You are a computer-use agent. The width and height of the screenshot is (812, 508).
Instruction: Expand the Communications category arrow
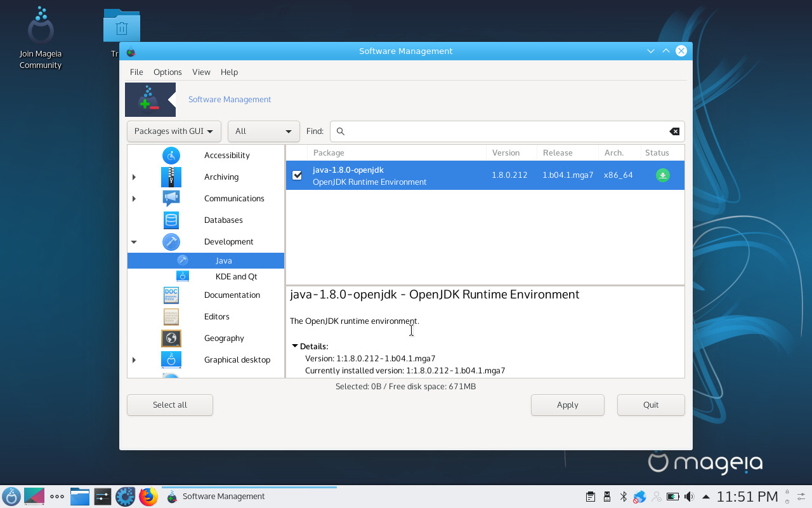134,199
